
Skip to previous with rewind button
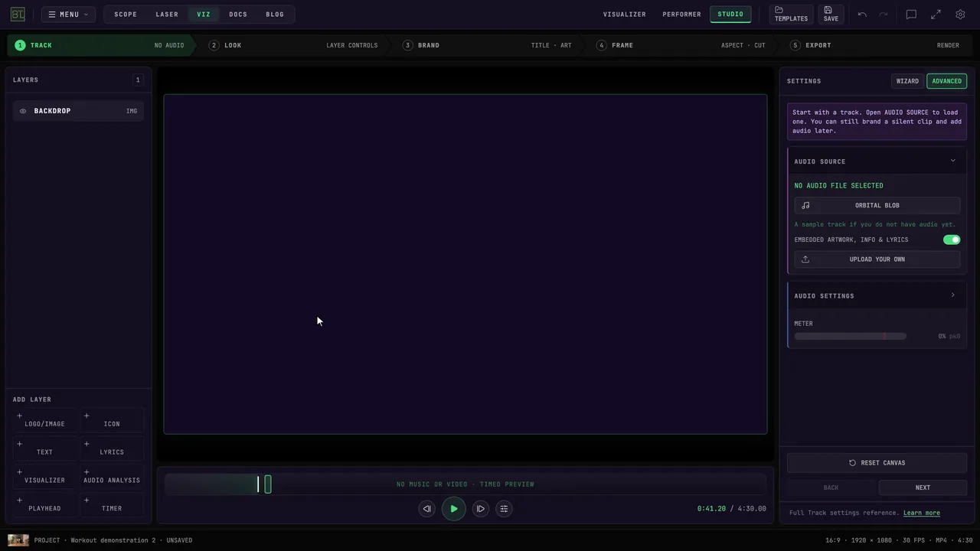point(427,508)
